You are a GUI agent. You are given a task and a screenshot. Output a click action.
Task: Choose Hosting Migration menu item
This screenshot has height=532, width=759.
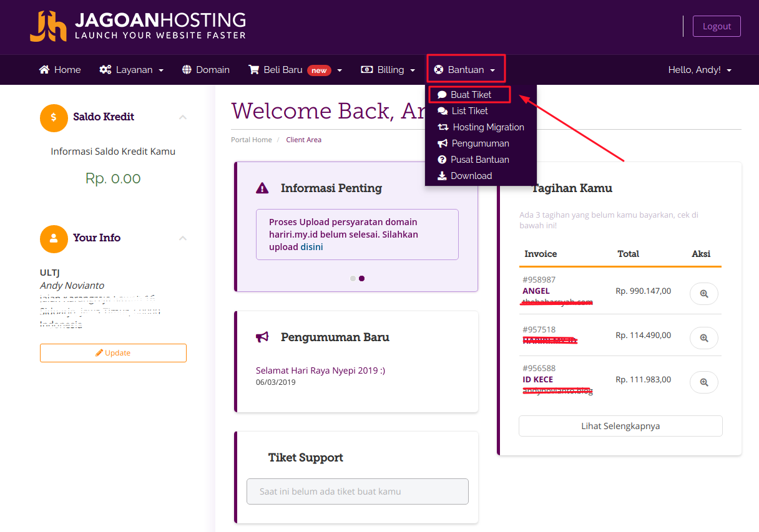(x=481, y=127)
